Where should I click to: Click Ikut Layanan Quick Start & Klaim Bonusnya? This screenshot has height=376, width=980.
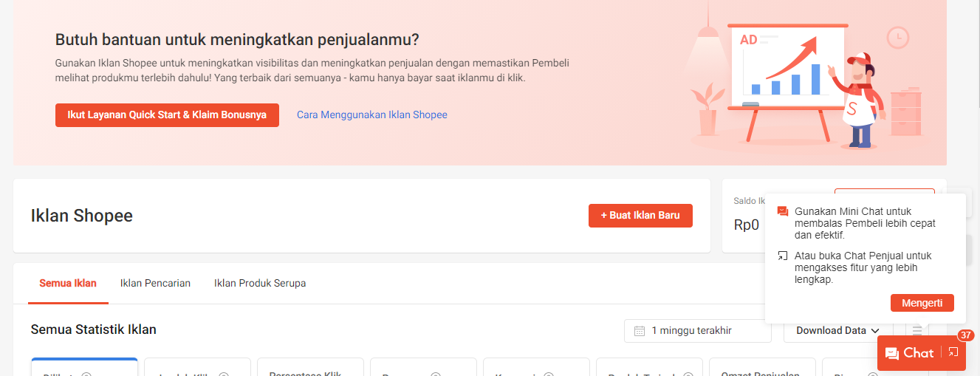tap(167, 115)
